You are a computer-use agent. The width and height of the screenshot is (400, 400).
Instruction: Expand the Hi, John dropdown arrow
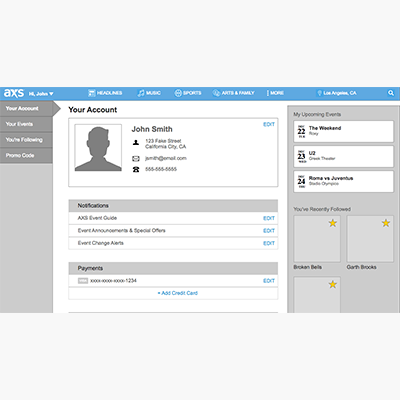tap(51, 94)
